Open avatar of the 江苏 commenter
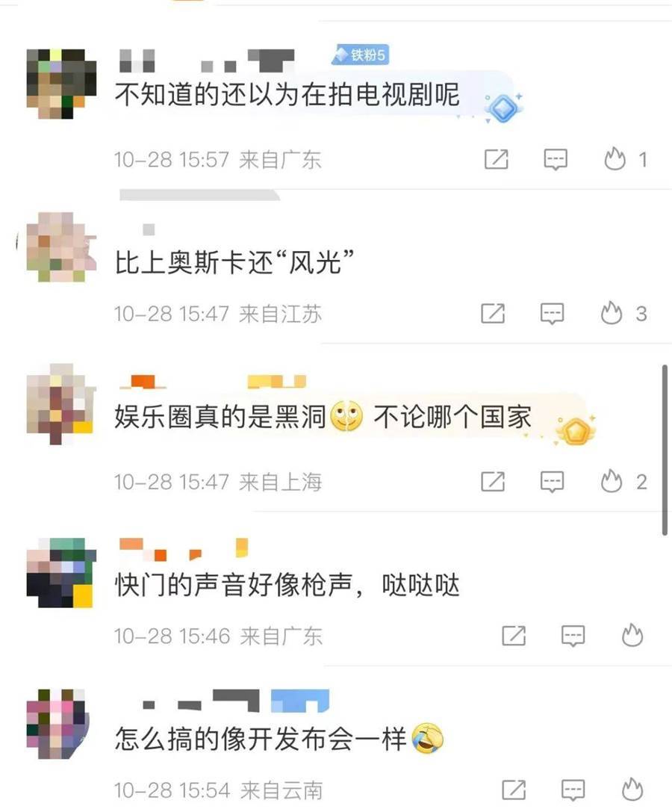Screen dimensions: 672x809 click(x=61, y=247)
